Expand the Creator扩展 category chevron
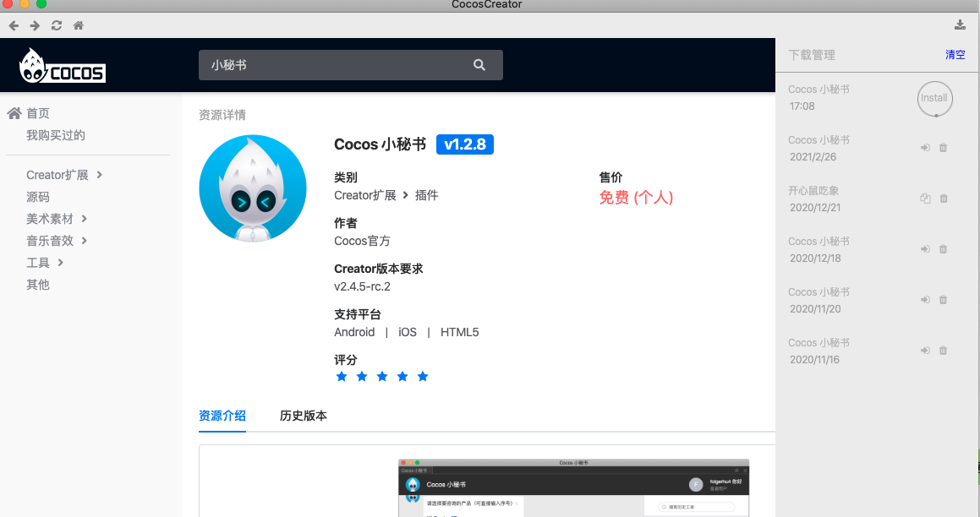 [100, 175]
